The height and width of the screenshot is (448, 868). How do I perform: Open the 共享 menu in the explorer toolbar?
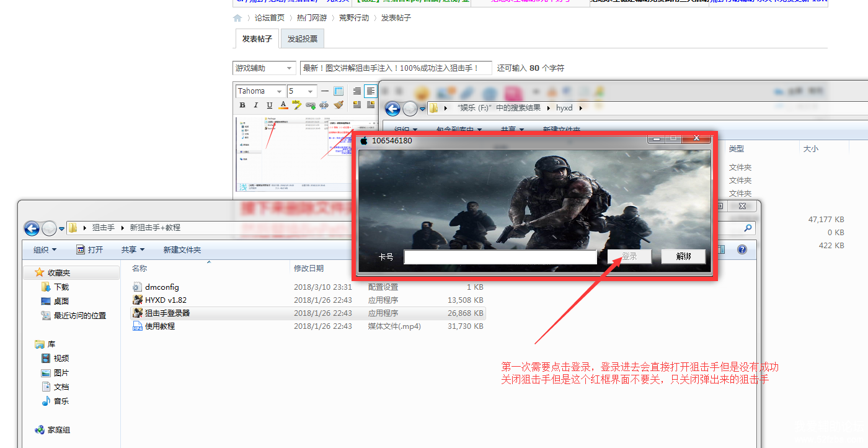click(133, 250)
